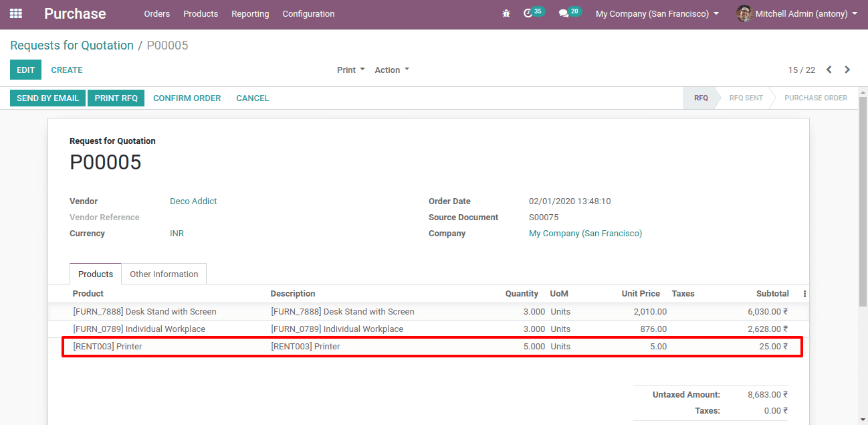Select the [RENT003] Printer product cell
Screen dimensions: 868x425
click(x=107, y=346)
